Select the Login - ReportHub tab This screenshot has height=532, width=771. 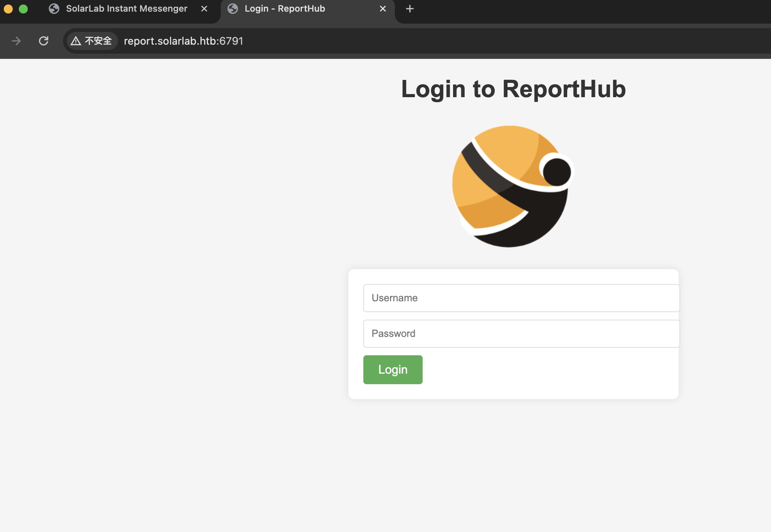coord(285,9)
